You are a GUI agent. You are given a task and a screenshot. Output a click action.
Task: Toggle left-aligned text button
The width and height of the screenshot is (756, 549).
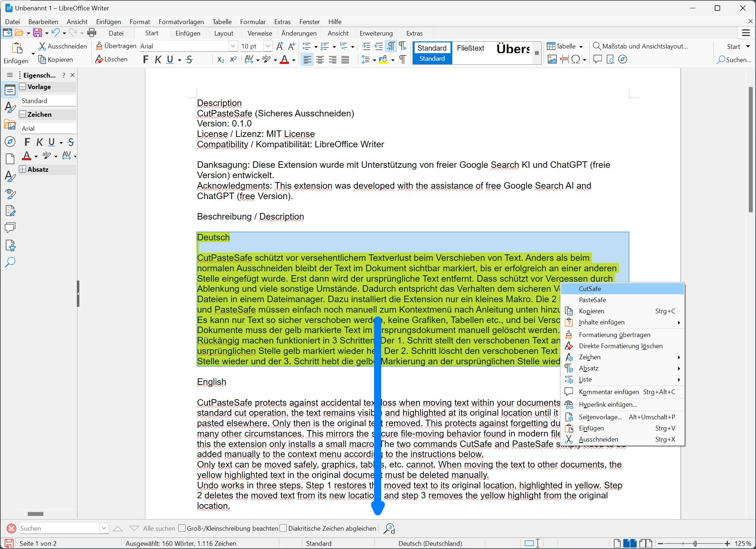pos(307,59)
